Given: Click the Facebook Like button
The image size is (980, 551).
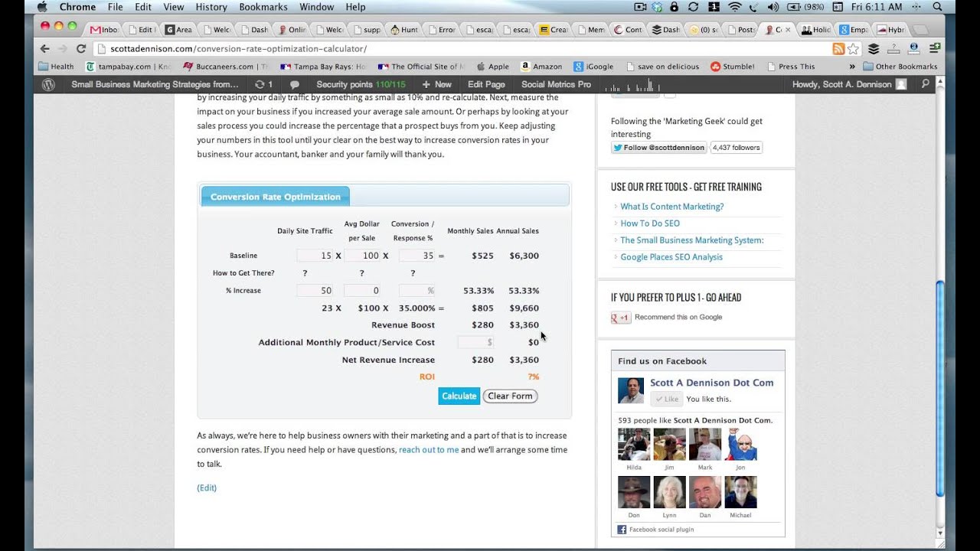Looking at the screenshot, I should tap(666, 399).
